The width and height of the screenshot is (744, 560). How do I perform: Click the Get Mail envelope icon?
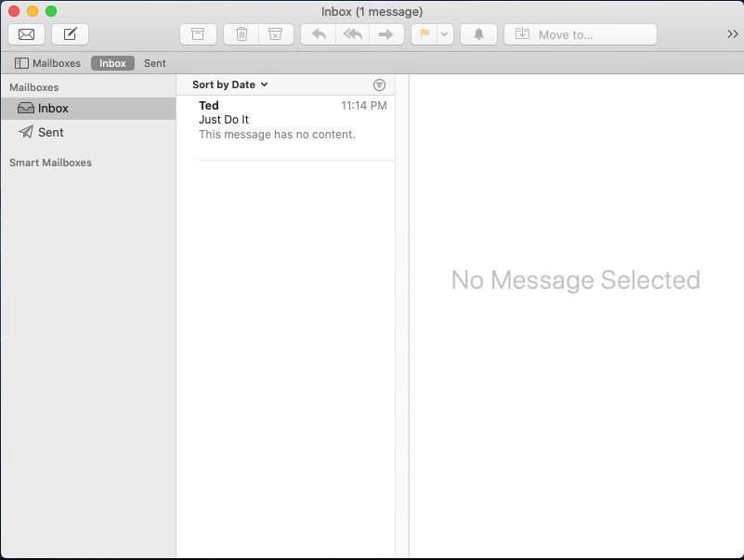pyautogui.click(x=27, y=34)
